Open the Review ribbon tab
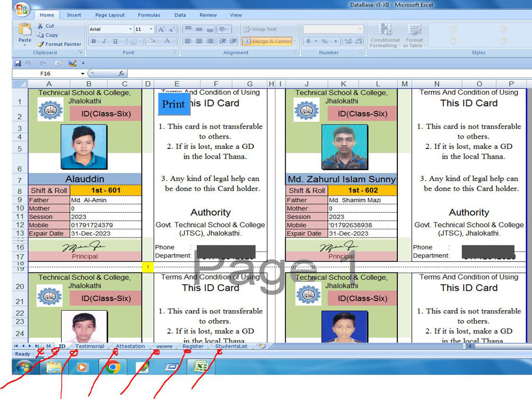 tap(208, 15)
